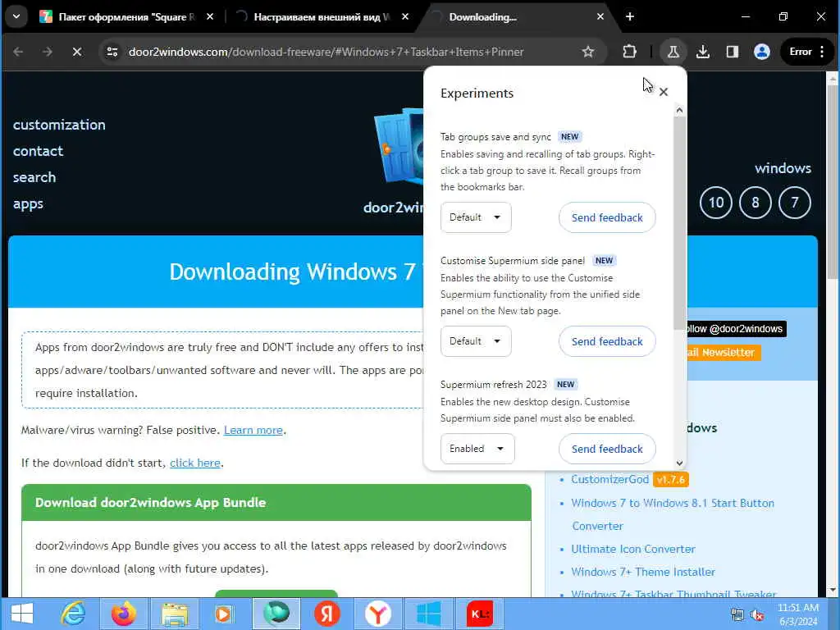The width and height of the screenshot is (840, 630).
Task: Open Supermium refresh 2023 Enabled dropdown
Action: click(477, 449)
